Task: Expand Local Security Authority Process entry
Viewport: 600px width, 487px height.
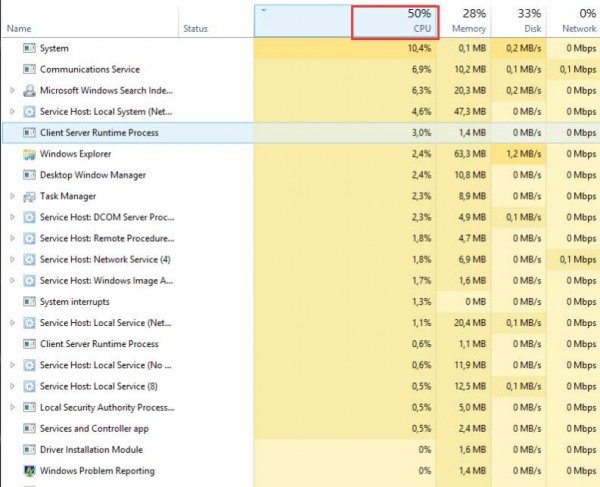Action: (12, 407)
